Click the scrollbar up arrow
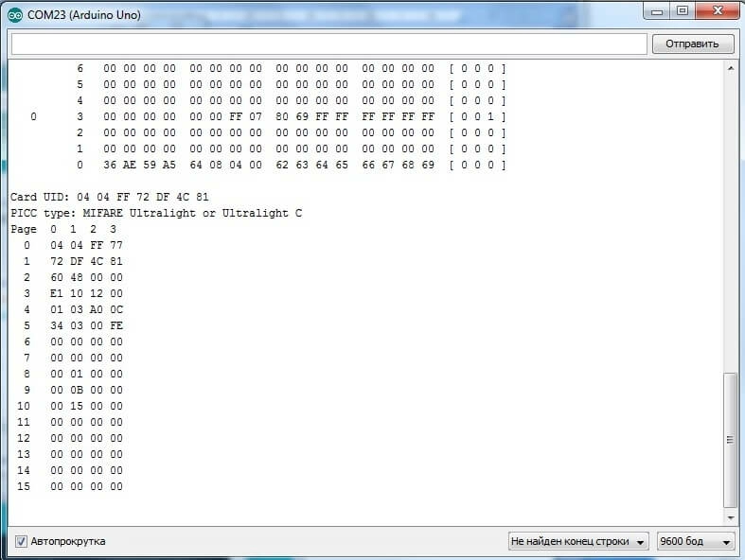This screenshot has height=560, width=745. tap(729, 69)
